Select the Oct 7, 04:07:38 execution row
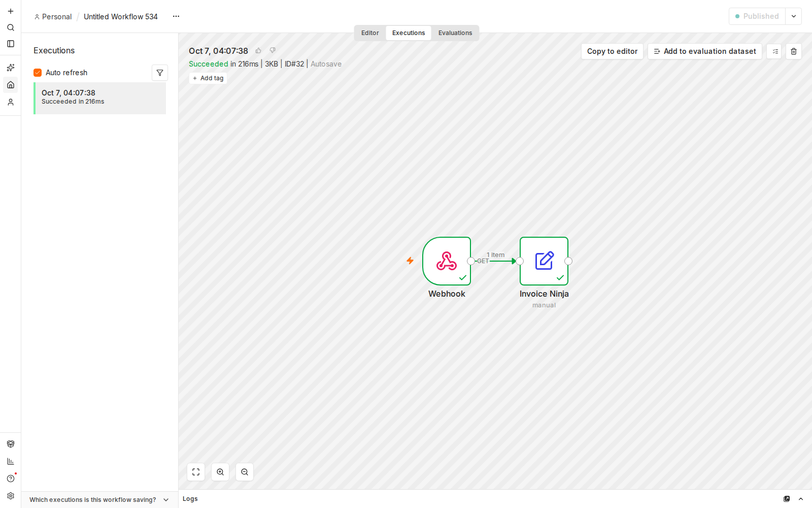 click(100, 98)
